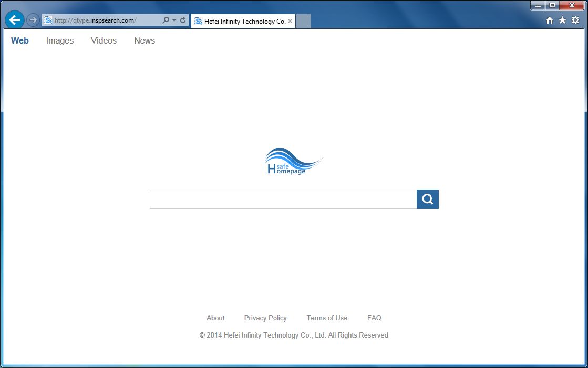Click the Back navigation arrow

tap(14, 19)
